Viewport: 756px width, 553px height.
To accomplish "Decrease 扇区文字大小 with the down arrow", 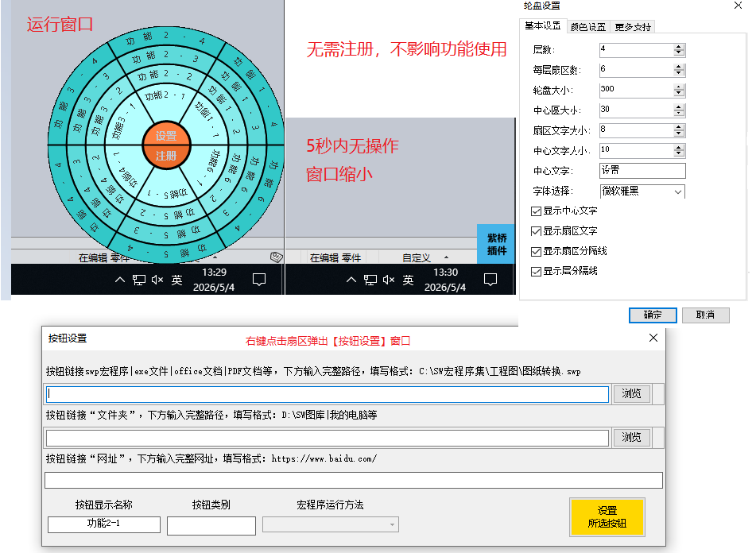I will click(680, 133).
